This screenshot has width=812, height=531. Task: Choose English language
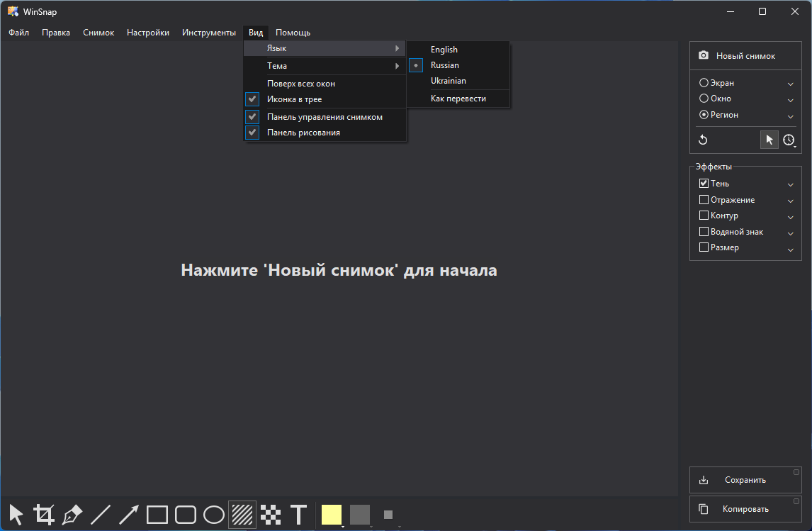(458, 49)
